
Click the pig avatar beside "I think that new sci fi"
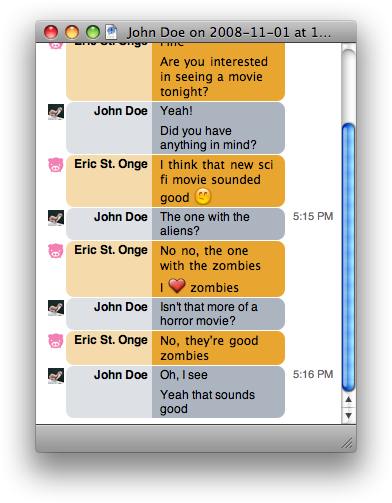point(56,165)
